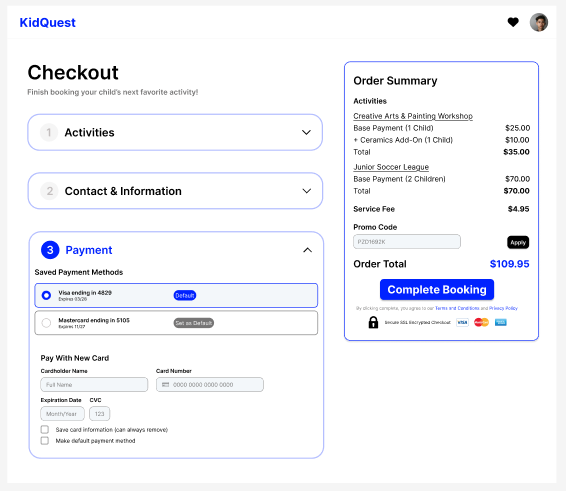Expand the Contact & Information chevron

306,191
